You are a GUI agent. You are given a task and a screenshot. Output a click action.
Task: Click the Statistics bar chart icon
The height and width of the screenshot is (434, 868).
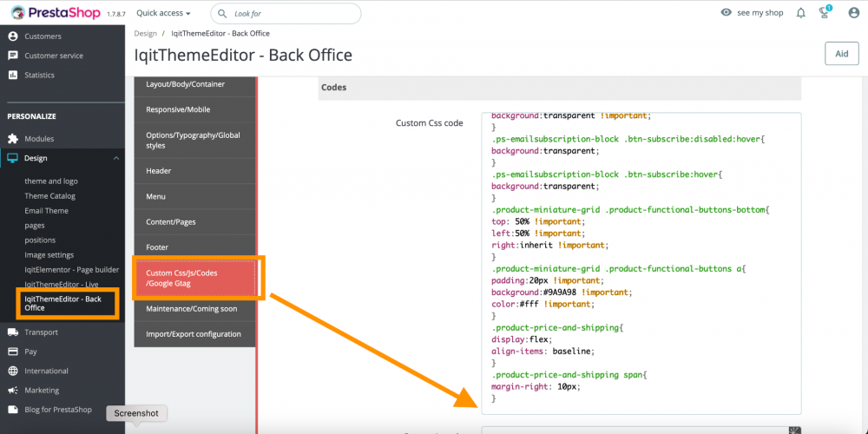click(13, 75)
